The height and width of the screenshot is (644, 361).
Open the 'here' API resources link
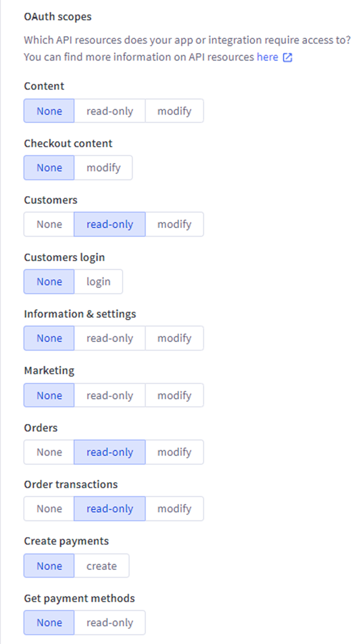267,57
